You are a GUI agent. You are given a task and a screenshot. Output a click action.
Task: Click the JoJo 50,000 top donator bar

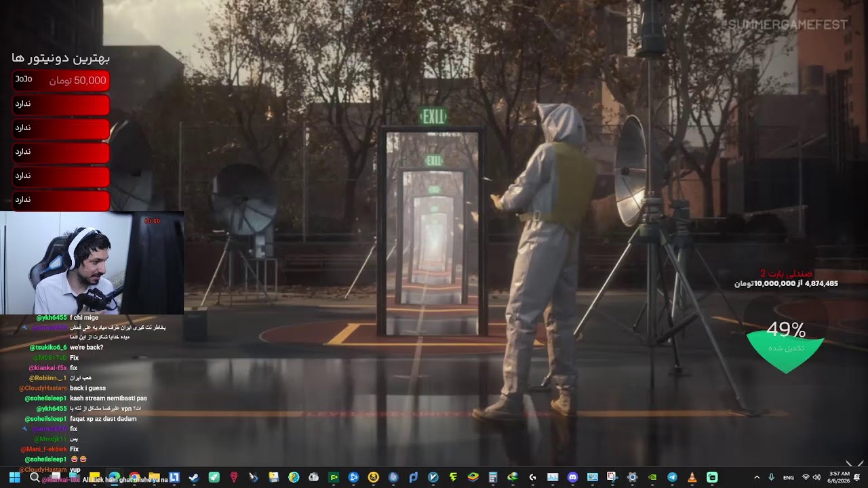tap(61, 81)
